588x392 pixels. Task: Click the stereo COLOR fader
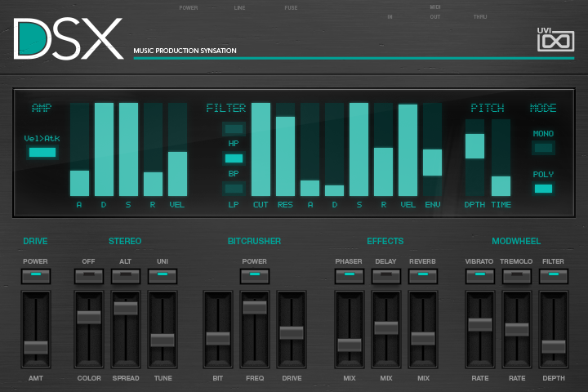pos(89,317)
